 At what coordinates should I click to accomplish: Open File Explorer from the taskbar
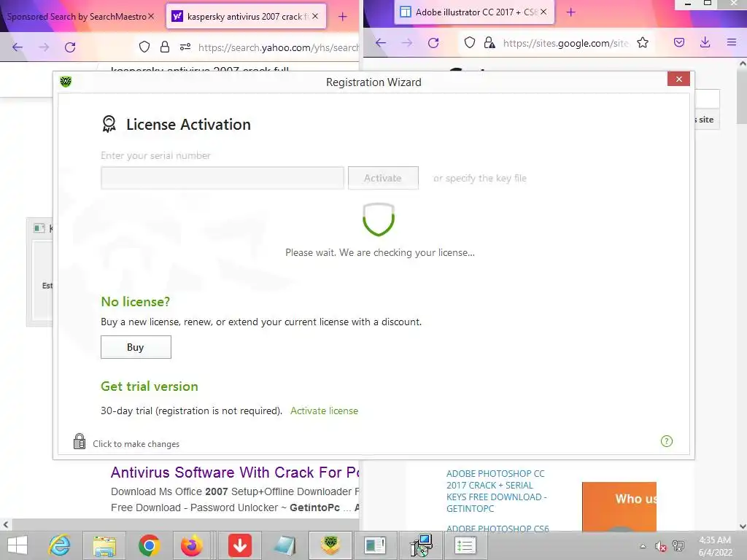(104, 545)
